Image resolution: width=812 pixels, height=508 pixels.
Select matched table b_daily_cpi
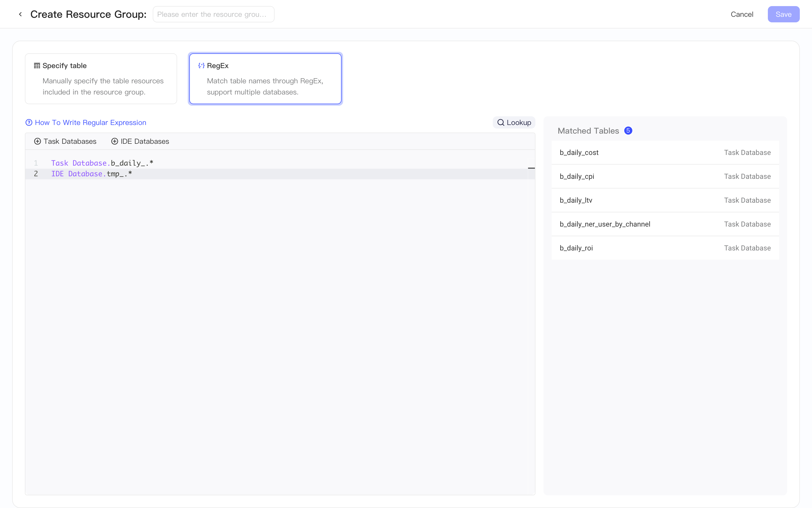pyautogui.click(x=665, y=176)
